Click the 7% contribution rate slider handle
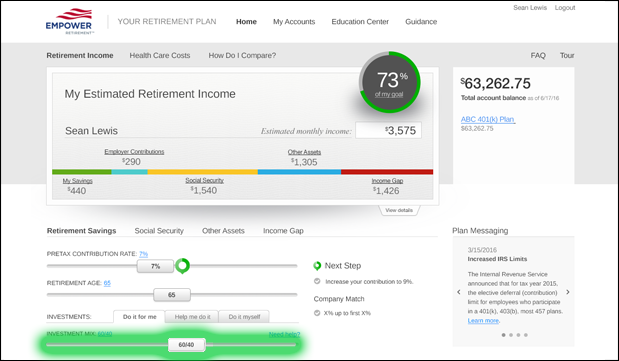 click(x=156, y=266)
